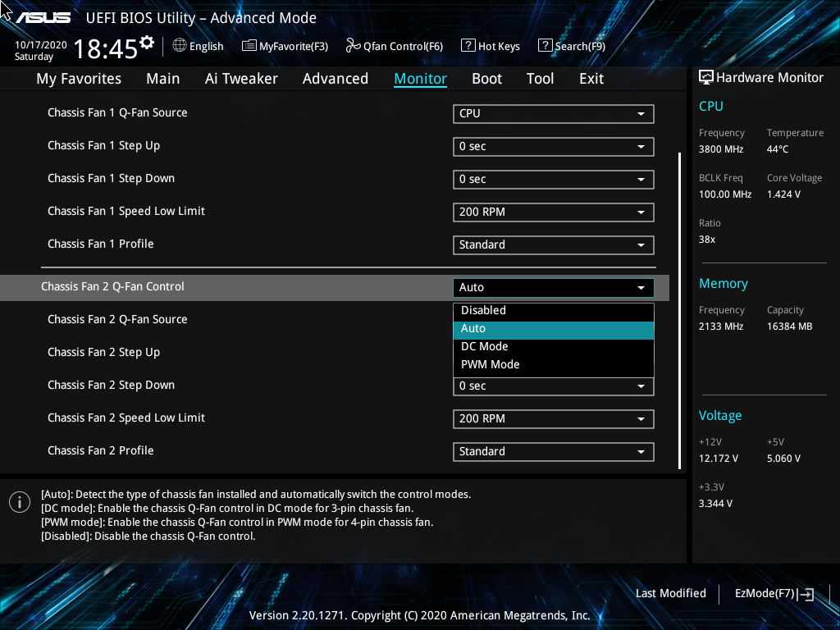The image size is (840, 630).
Task: Open Chassis Fan 1 Speed Low Limit dropdown
Action: point(554,212)
